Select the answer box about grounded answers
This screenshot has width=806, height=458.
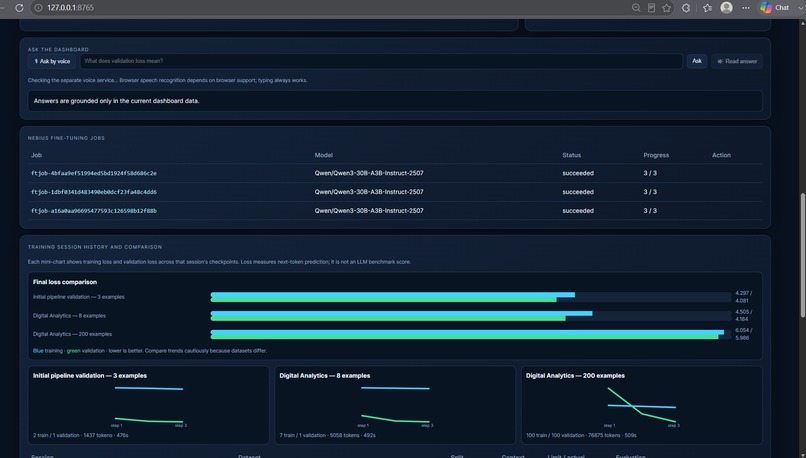pos(395,101)
